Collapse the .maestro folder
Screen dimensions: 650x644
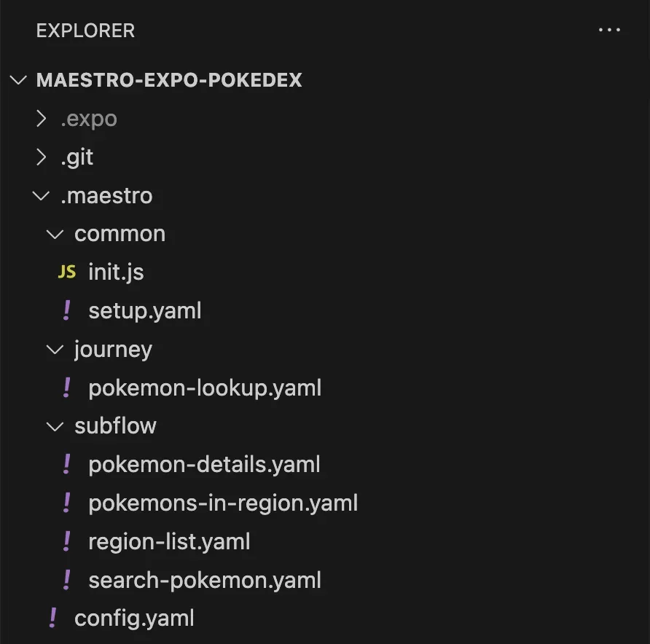point(42,196)
